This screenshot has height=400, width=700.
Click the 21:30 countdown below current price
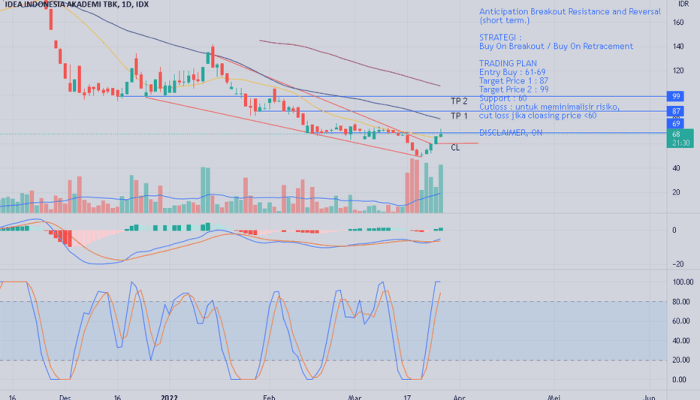pos(676,143)
